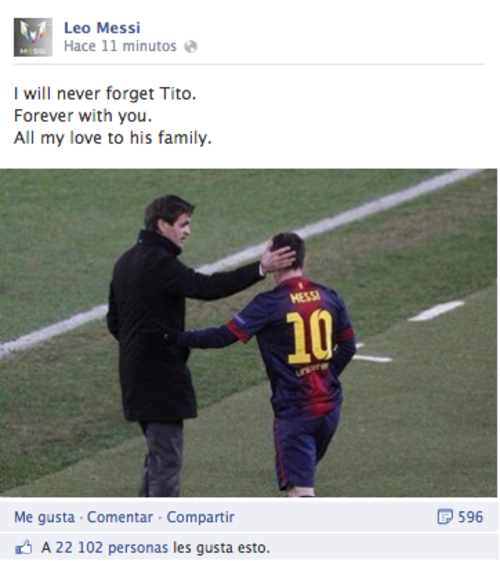500x561 pixels.
Task: Click the globe public privacy icon
Action: [191, 47]
